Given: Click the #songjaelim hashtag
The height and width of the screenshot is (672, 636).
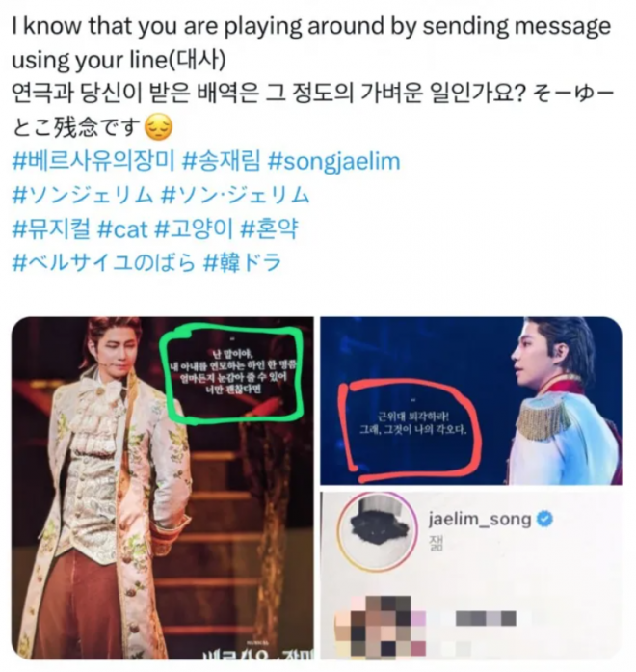Looking at the screenshot, I should [x=333, y=162].
